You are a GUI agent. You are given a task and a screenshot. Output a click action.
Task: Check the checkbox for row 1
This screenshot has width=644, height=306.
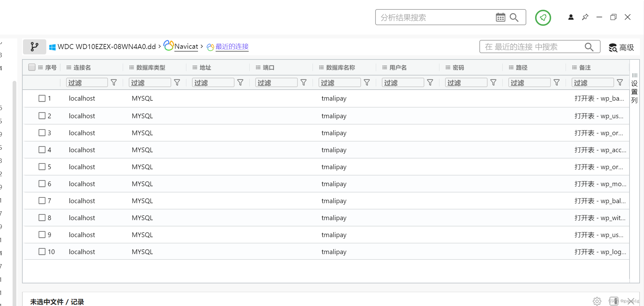42,98
